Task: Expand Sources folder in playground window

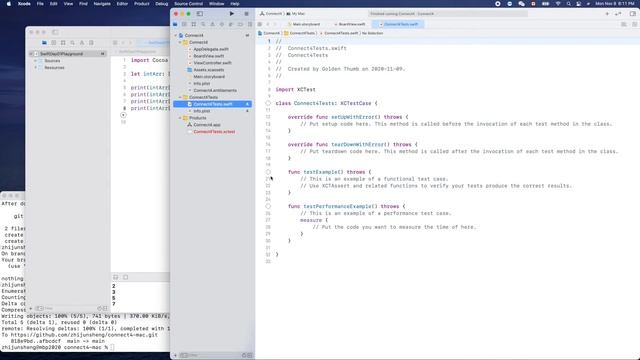Action: [x=36, y=61]
